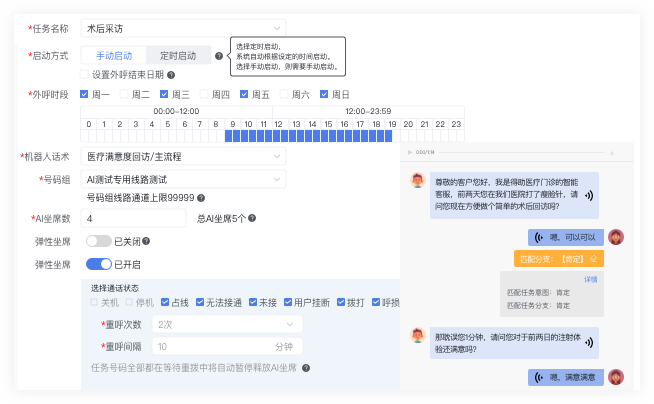
Task: Turn on the 已关闭 弹性坐席 switch
Action: coord(99,241)
